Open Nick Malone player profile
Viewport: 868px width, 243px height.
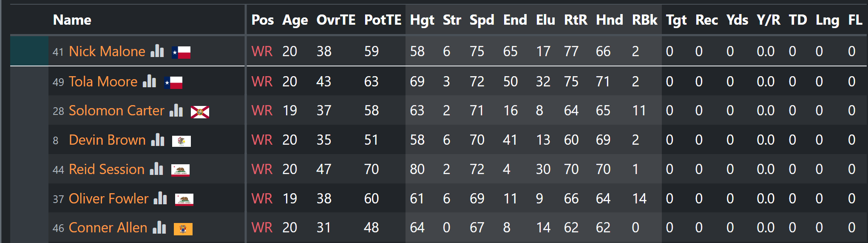coord(107,51)
